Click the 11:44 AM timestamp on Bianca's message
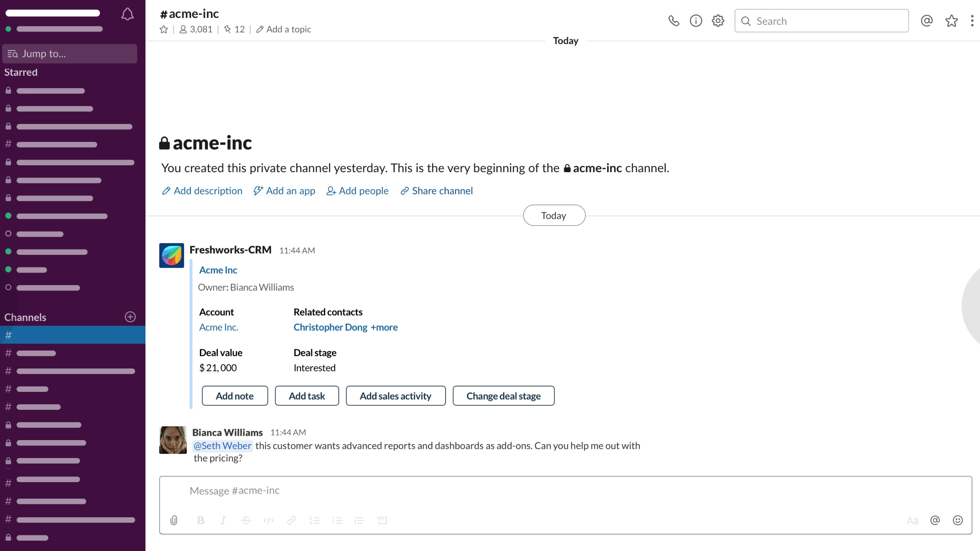Viewport: 980px width, 551px height. coord(288,432)
